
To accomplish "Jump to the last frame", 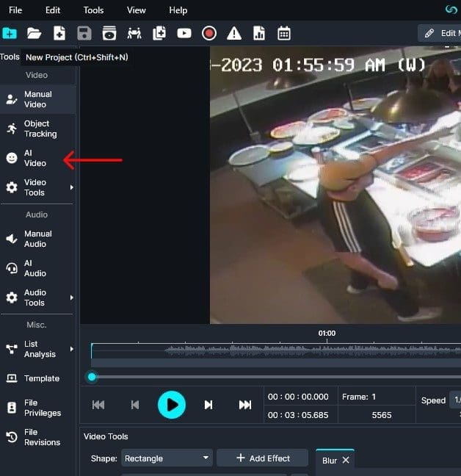I will (x=245, y=405).
